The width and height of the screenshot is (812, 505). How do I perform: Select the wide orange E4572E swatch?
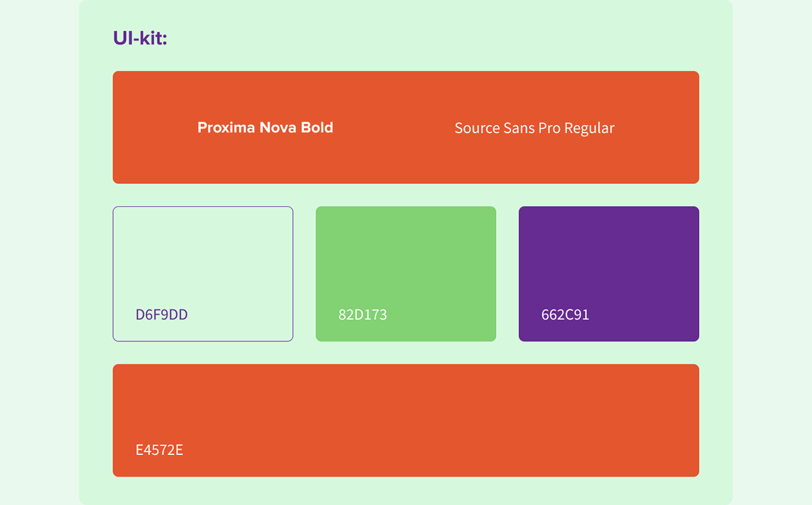tap(406, 420)
